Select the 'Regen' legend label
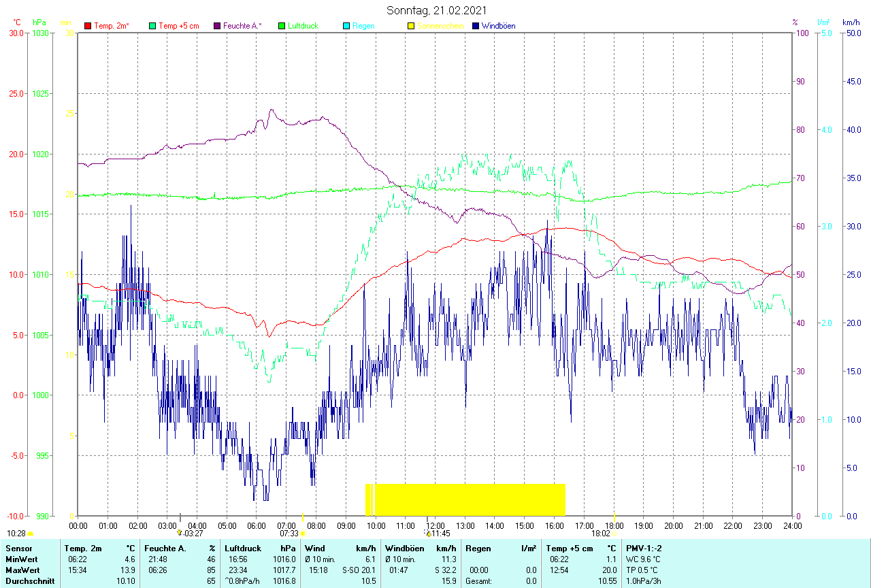This screenshot has width=871, height=588. pos(363,26)
